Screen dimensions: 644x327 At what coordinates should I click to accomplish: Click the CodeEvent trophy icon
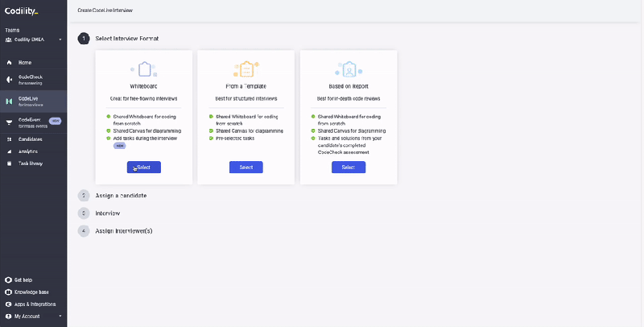click(9, 123)
